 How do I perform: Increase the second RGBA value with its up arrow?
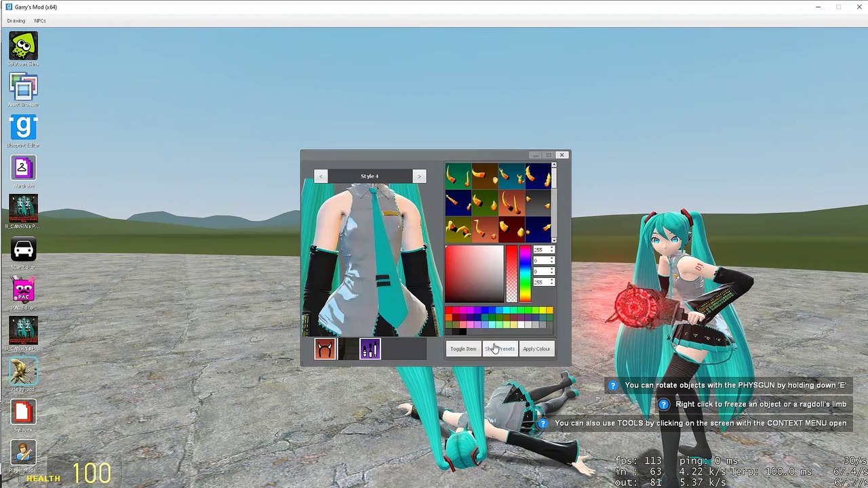click(552, 258)
